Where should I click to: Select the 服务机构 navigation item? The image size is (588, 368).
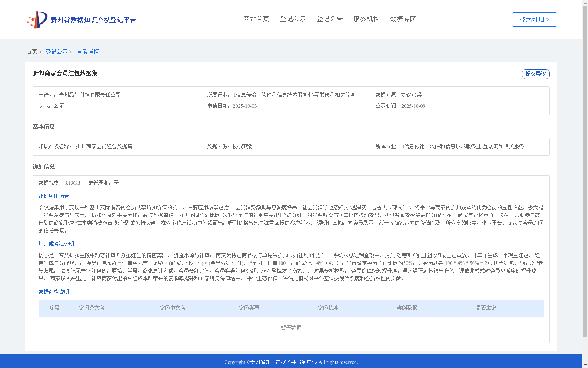pyautogui.click(x=366, y=19)
